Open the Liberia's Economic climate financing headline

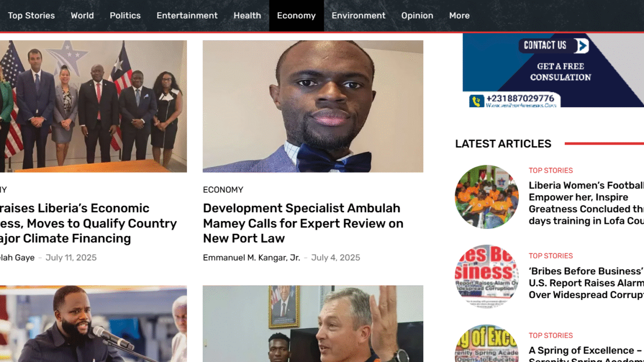click(x=88, y=223)
